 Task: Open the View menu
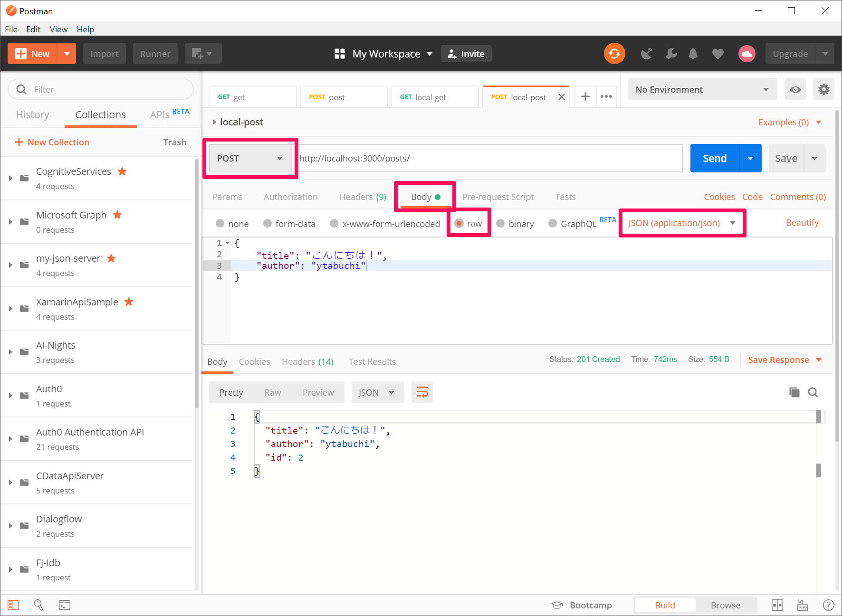pos(58,29)
